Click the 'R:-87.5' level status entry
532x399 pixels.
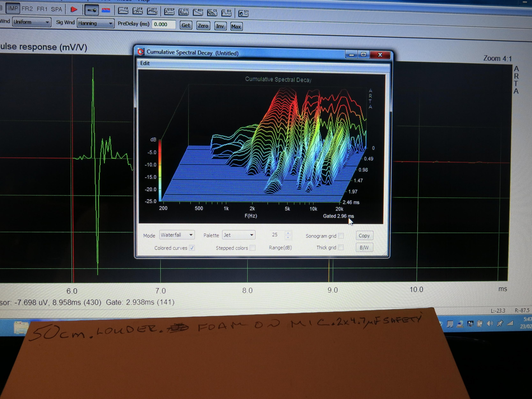pos(522,310)
